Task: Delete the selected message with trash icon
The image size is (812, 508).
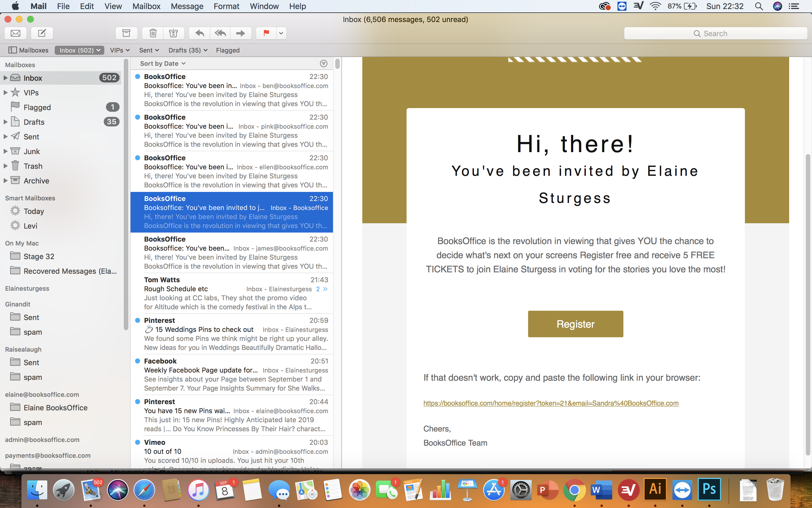Action: 153,33
